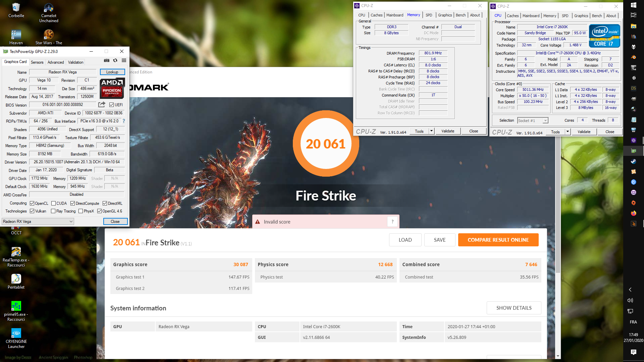Toggle the UEFI checkbox

pyautogui.click(x=112, y=105)
